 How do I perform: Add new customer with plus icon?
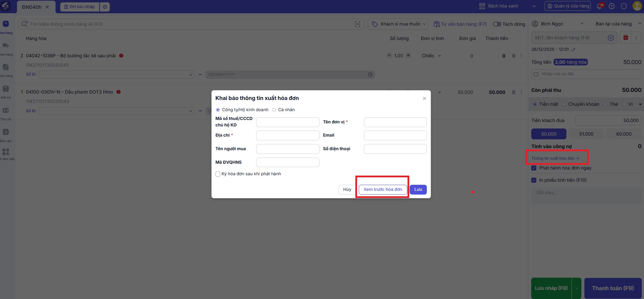(611, 38)
